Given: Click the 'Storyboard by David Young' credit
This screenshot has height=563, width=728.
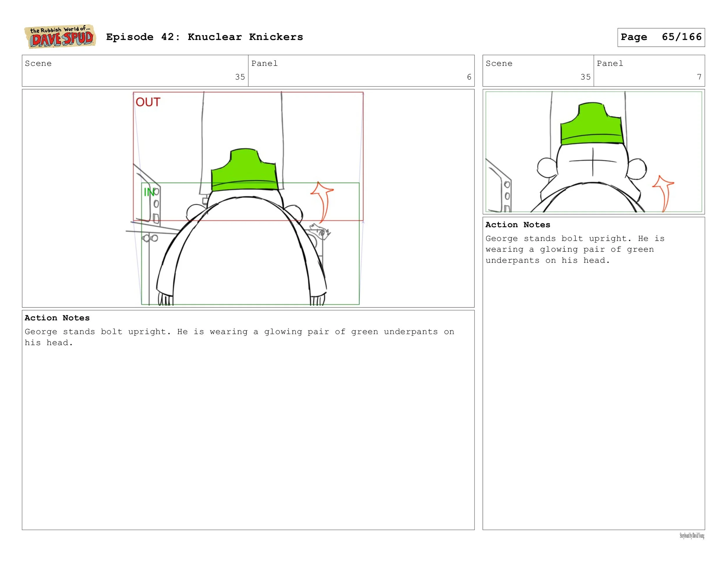Looking at the screenshot, I should click(x=692, y=536).
